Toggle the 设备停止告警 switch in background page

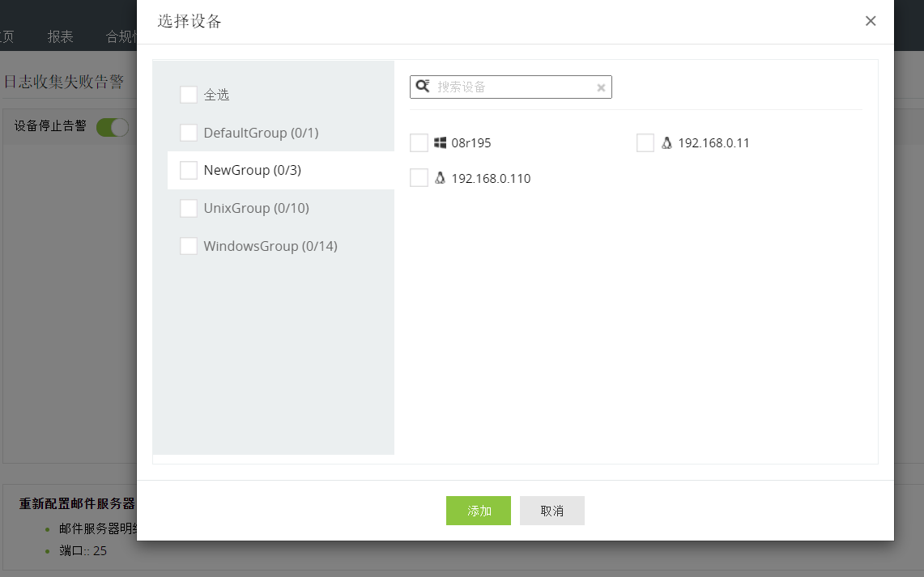click(113, 127)
